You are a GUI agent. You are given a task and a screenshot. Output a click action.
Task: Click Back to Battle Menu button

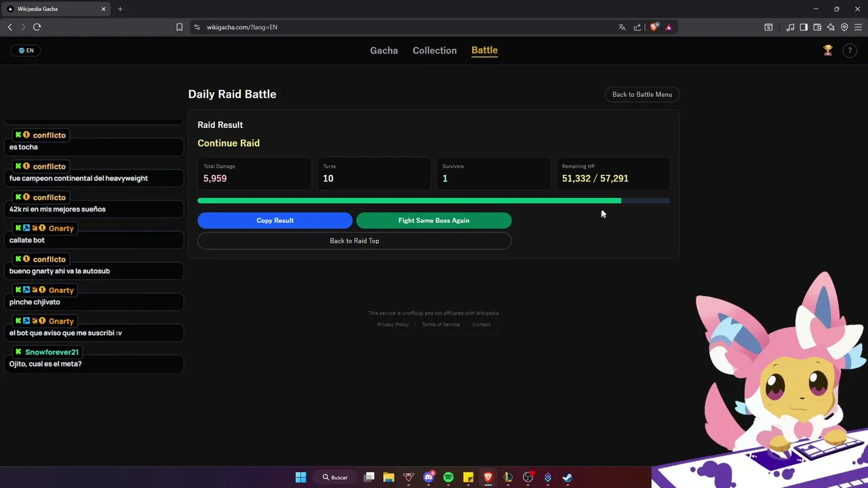pos(642,94)
